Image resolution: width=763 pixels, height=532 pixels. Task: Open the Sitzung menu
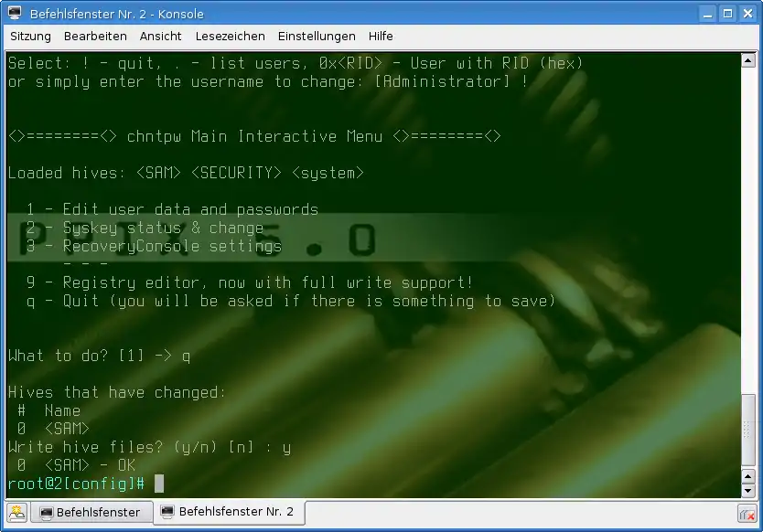[x=31, y=37]
